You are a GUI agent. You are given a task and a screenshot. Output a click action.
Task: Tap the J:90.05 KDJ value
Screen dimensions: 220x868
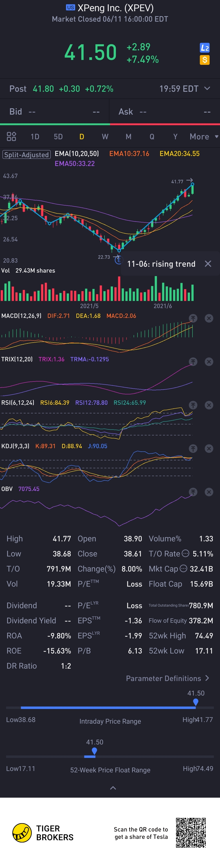(x=98, y=446)
